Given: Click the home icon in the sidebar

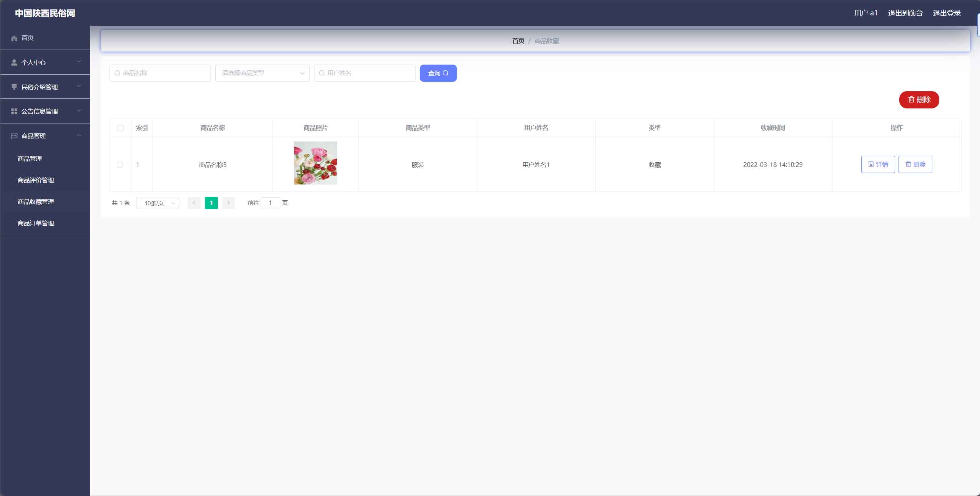Looking at the screenshot, I should (x=14, y=38).
